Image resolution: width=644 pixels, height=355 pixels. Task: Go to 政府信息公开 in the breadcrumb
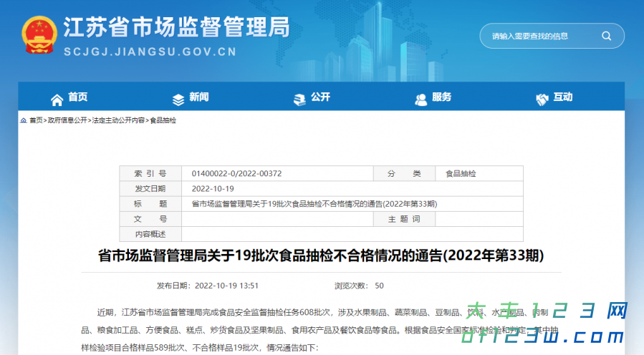click(x=67, y=120)
